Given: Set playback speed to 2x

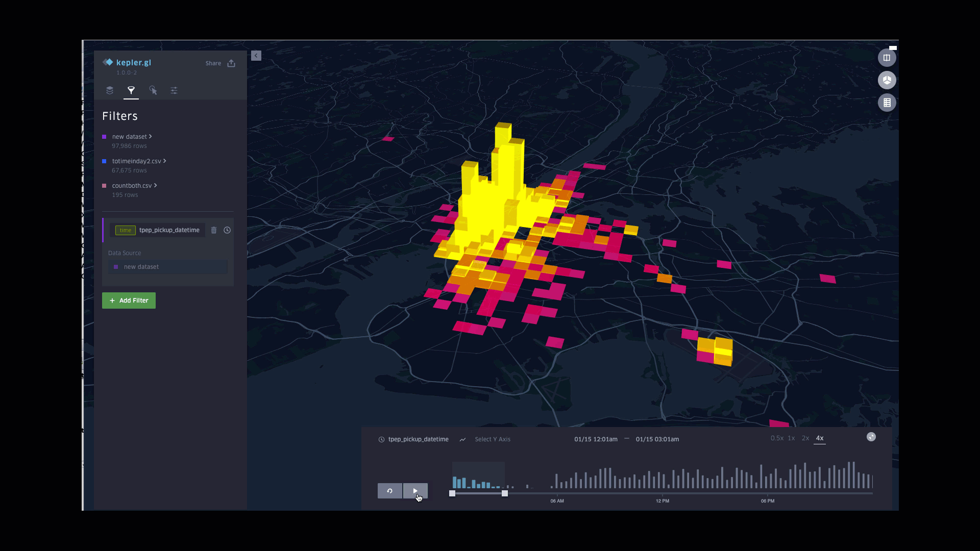Looking at the screenshot, I should tap(805, 438).
